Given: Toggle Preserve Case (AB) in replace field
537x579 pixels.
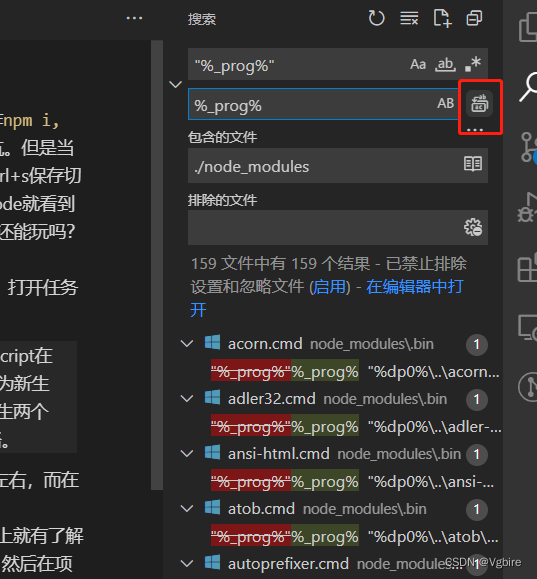Looking at the screenshot, I should tap(445, 103).
